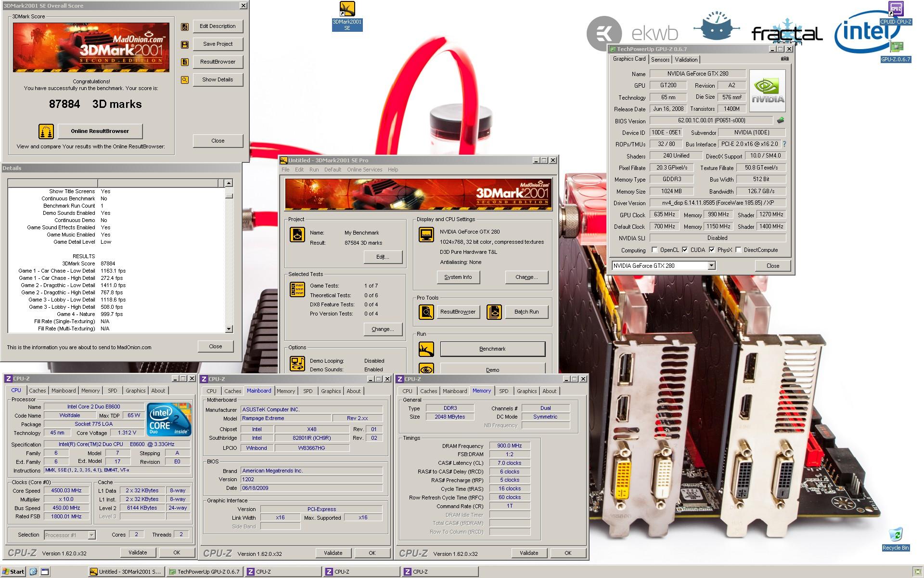Switch to Untitled - 3DMark2001 taskbar button
Screen dimensions: 924x578
pos(127,572)
